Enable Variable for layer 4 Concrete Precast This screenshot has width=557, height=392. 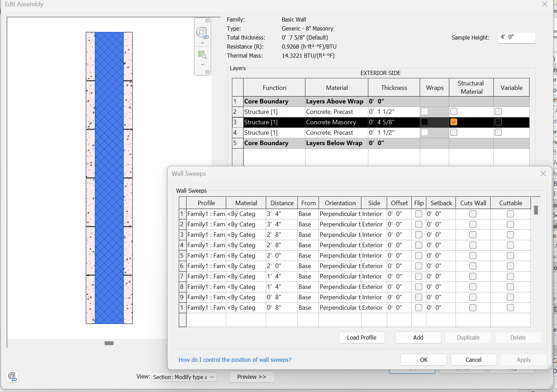[x=498, y=132]
